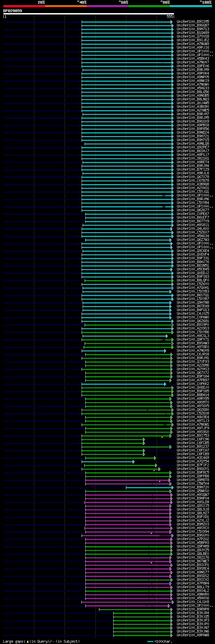Select the cyan alignment bar for UniRef100_A7NUV8

point(123,351)
